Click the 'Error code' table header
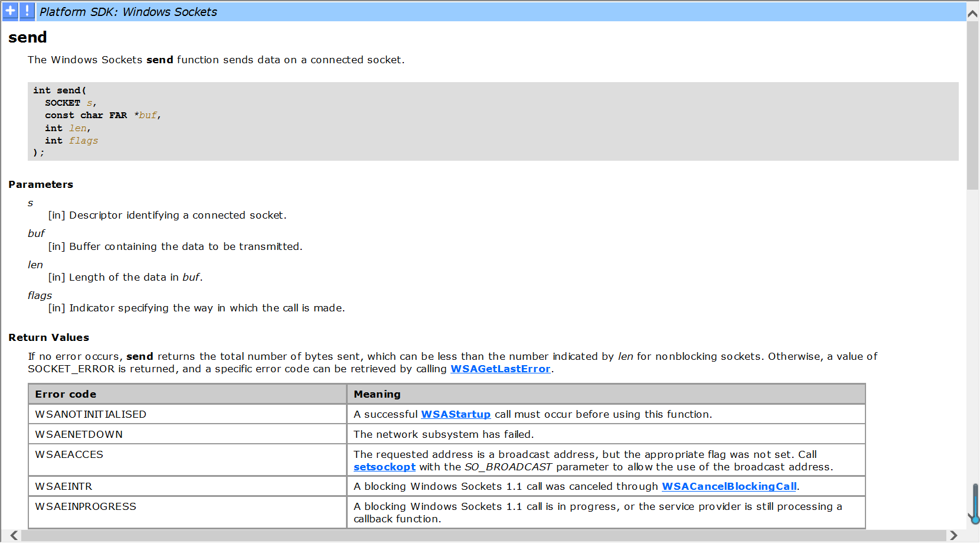Image resolution: width=980 pixels, height=543 pixels. (x=188, y=394)
